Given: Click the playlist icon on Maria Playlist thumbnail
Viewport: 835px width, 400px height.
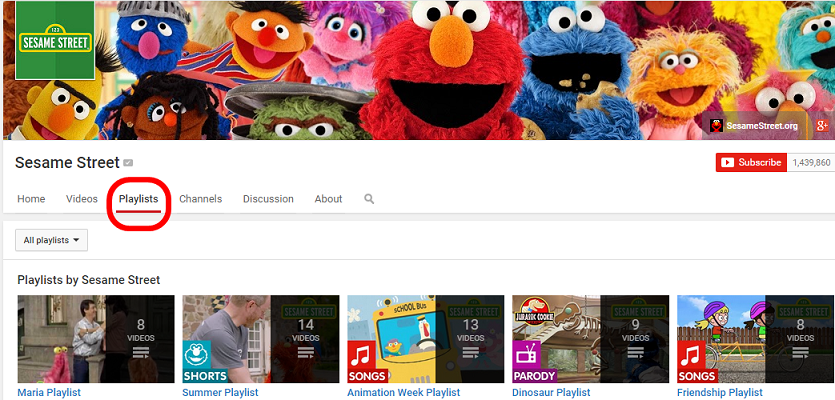Looking at the screenshot, I should pyautogui.click(x=141, y=353).
